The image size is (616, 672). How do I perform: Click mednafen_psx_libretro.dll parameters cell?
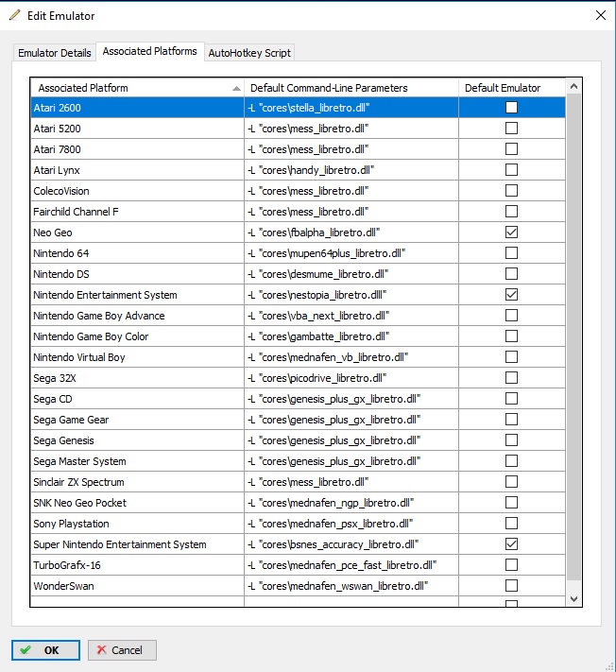pyautogui.click(x=351, y=524)
